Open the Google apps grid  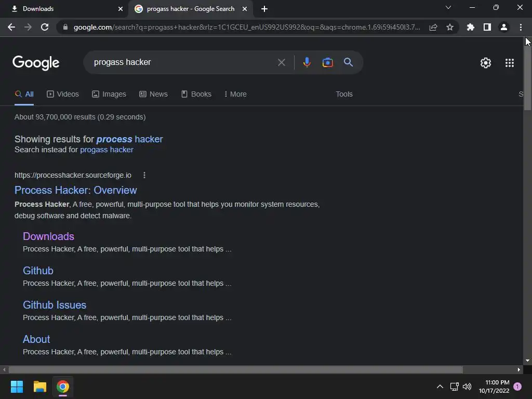click(x=510, y=63)
